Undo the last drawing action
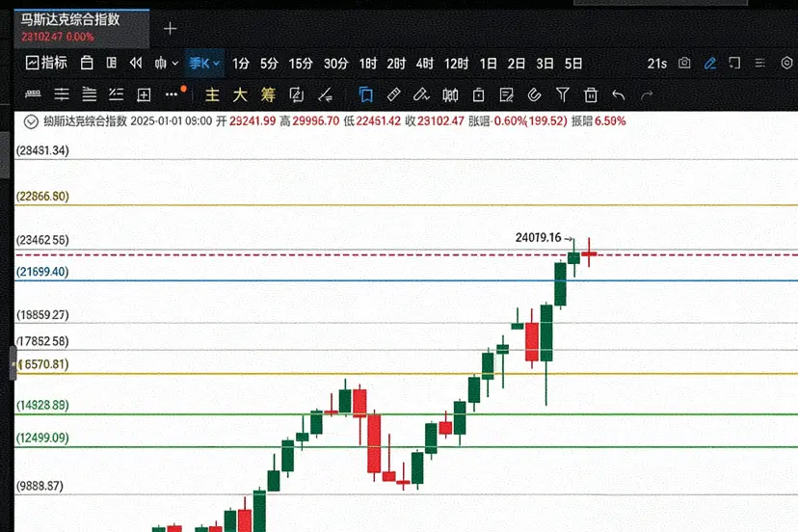 [619, 95]
